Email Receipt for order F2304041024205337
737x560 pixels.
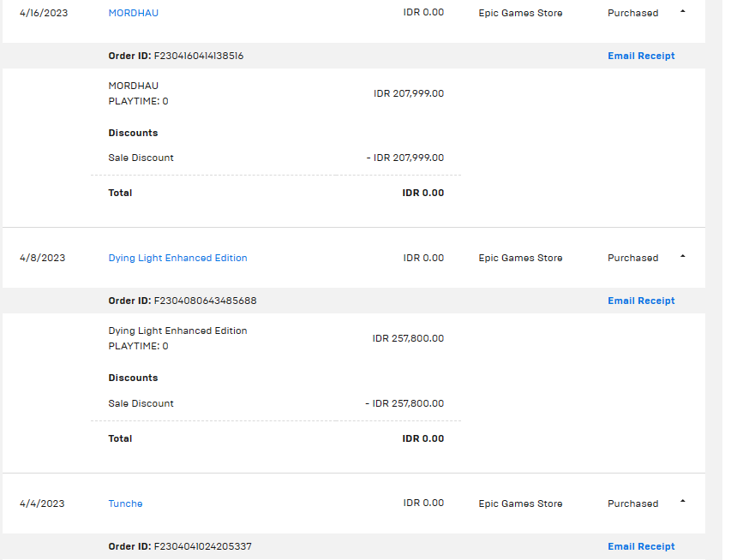coord(641,546)
